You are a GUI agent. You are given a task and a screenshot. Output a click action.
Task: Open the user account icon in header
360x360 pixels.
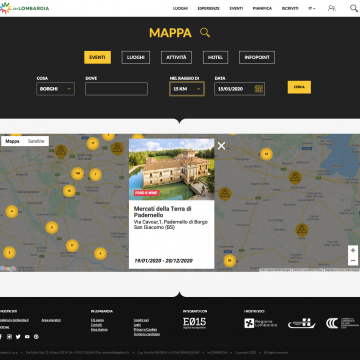(x=332, y=8)
